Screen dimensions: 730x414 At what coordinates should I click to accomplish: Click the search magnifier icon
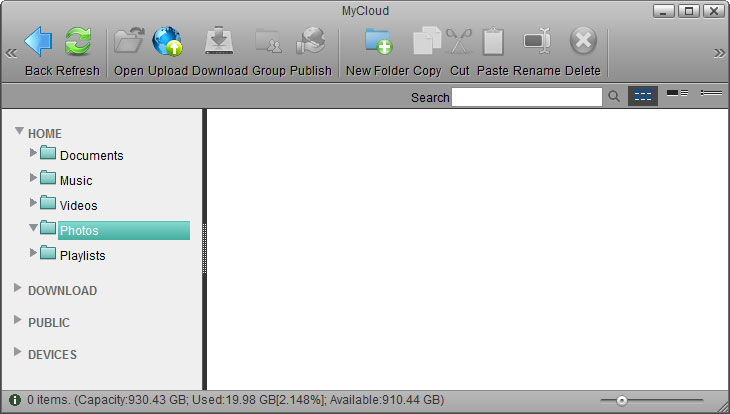pyautogui.click(x=614, y=97)
